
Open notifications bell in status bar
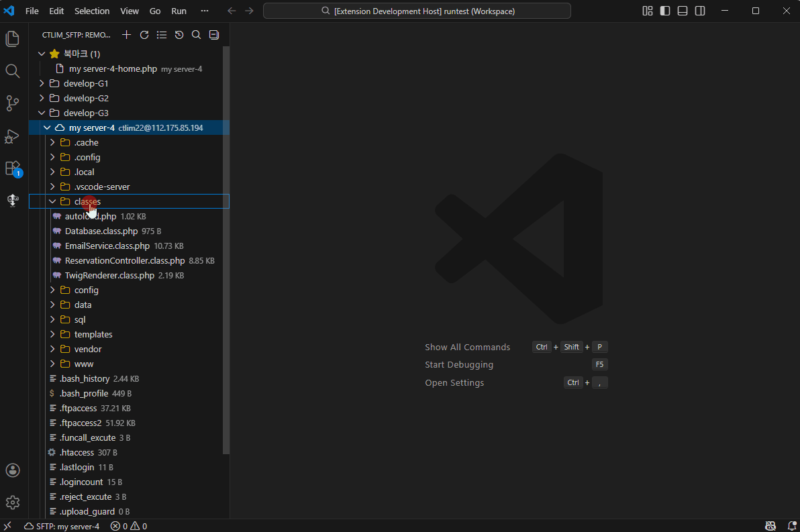tap(792, 526)
